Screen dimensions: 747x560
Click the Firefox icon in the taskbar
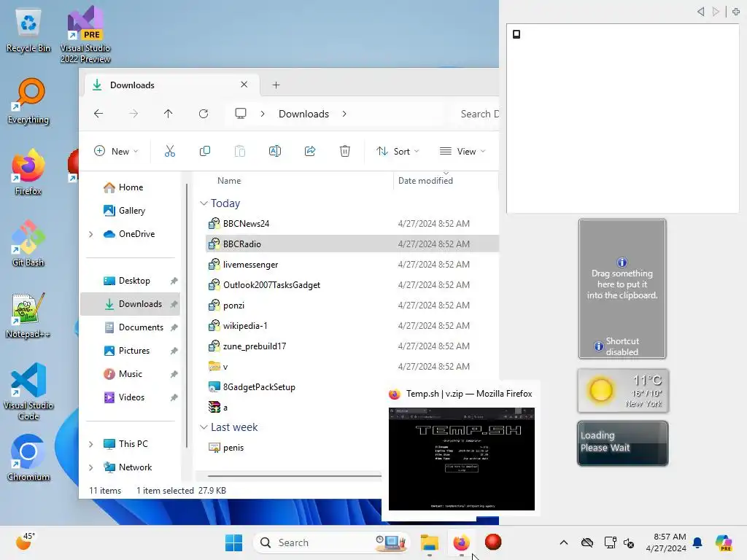[461, 542]
